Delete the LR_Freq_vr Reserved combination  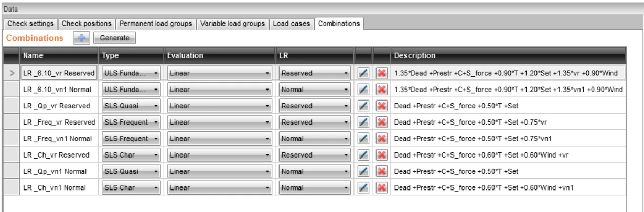coord(381,122)
